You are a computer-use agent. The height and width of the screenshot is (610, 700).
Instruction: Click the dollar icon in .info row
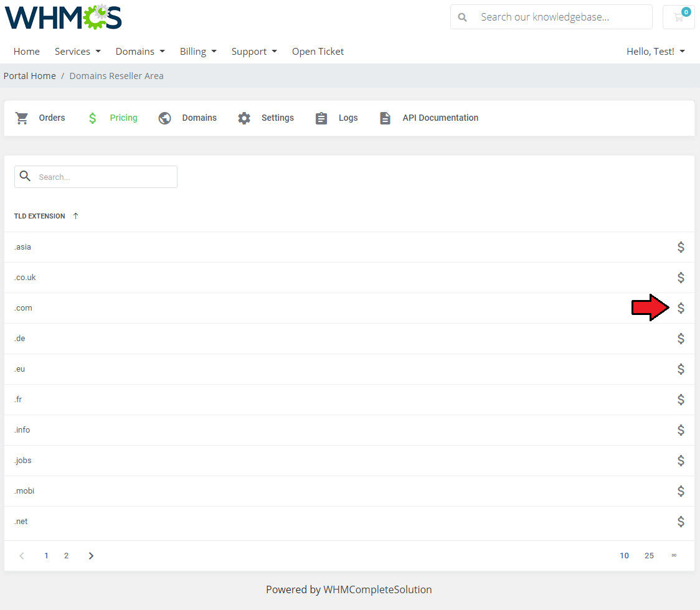pyautogui.click(x=680, y=429)
